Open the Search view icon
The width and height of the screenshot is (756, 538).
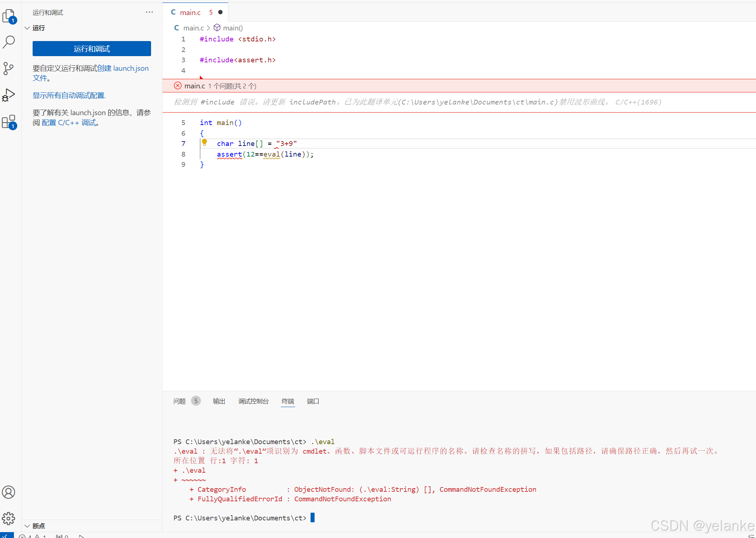pos(9,42)
